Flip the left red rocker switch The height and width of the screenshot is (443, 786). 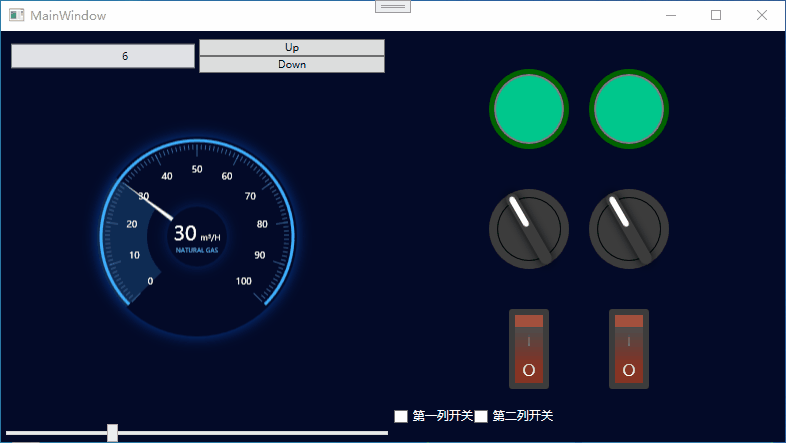click(529, 348)
